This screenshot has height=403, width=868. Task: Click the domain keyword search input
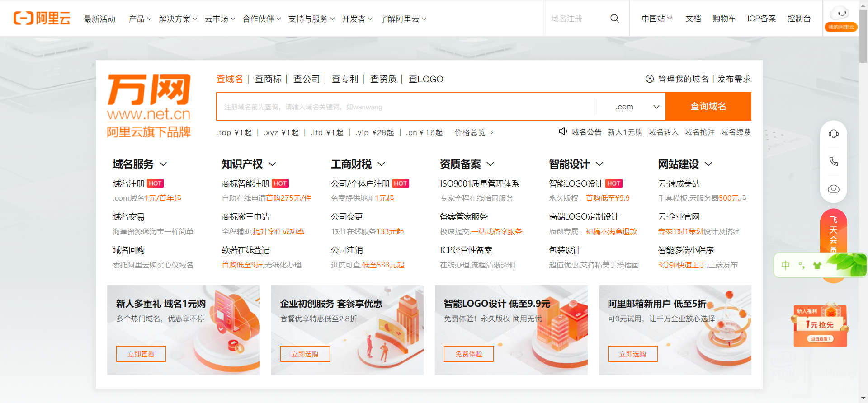click(x=406, y=107)
